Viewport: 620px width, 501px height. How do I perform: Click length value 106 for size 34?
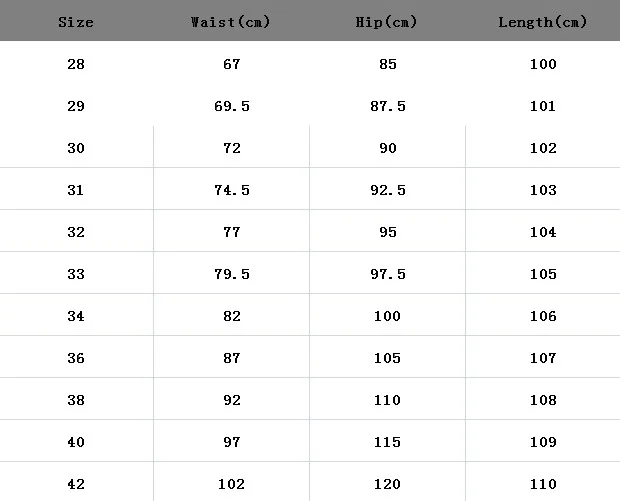coord(543,316)
